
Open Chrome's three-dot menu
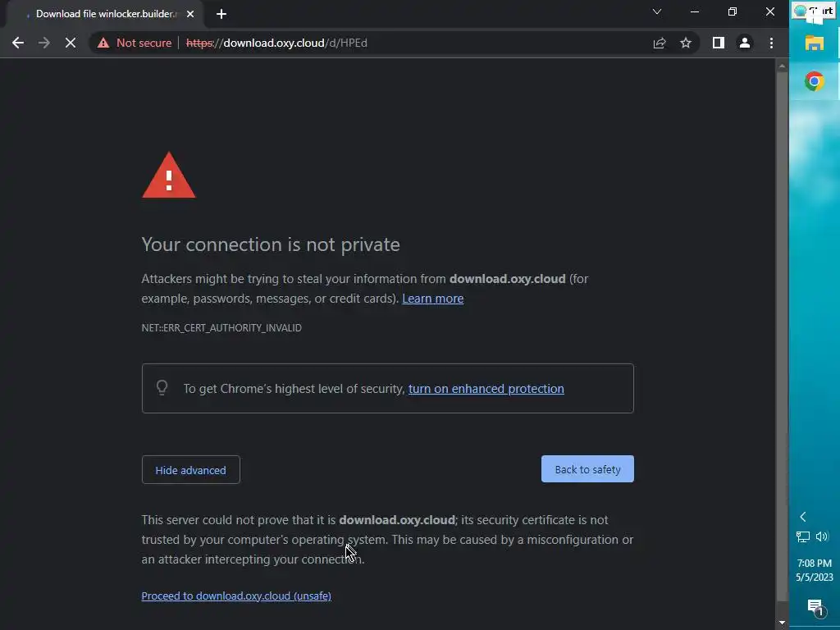tap(771, 43)
